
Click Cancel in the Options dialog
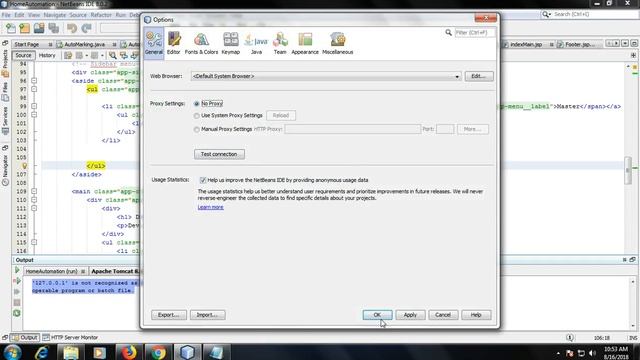(443, 315)
